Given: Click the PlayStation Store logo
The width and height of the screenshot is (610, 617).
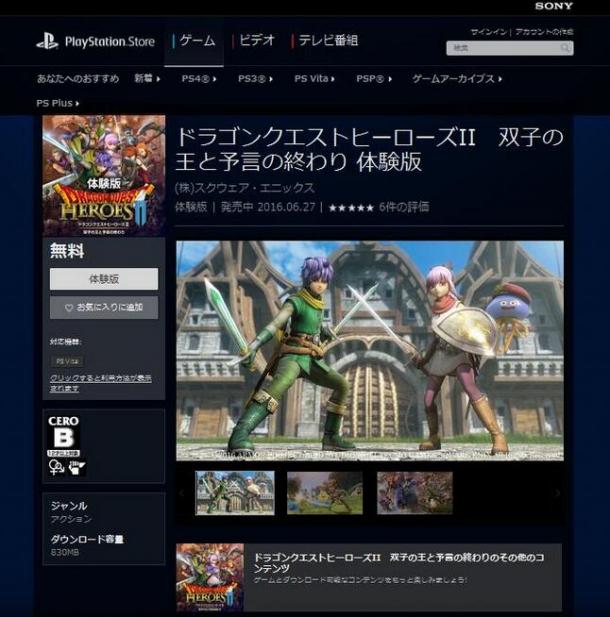Looking at the screenshot, I should tap(96, 41).
